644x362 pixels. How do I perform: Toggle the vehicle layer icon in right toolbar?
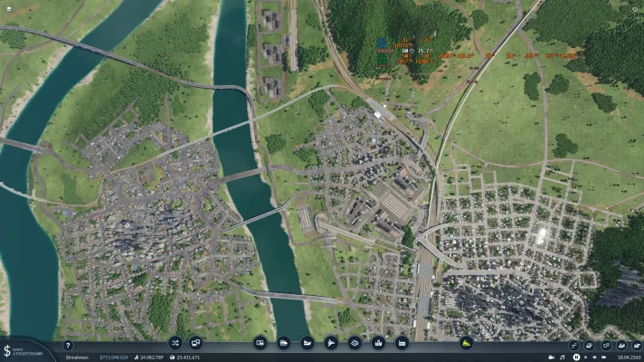[x=590, y=346]
